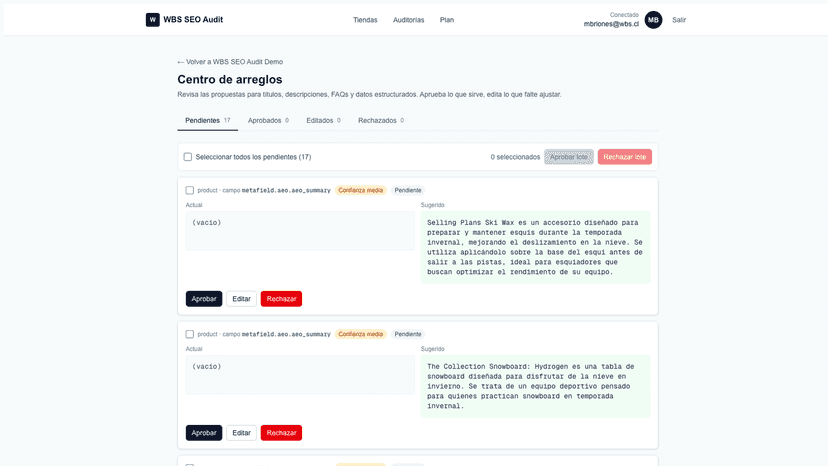Click metafield.aeo.aeo_summary label on Ski Wax card
The width and height of the screenshot is (828, 466).
286,190
